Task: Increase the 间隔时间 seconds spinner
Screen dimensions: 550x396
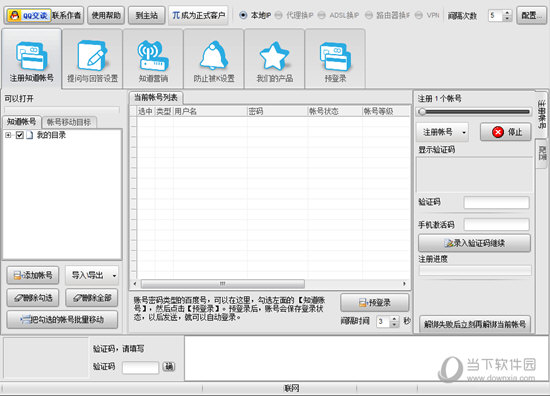Action: pyautogui.click(x=395, y=319)
